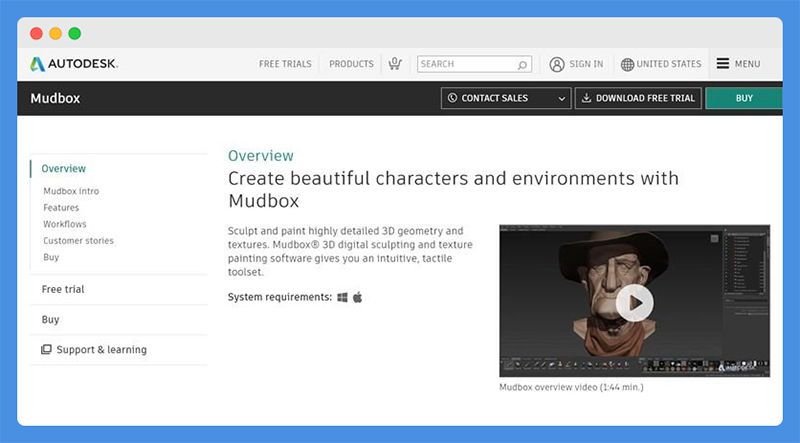Open the Menu label

coord(747,64)
